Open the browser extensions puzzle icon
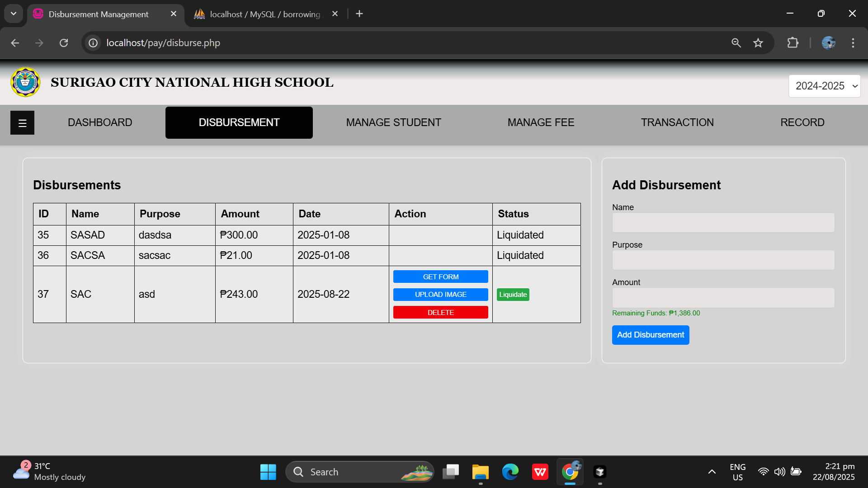 793,43
